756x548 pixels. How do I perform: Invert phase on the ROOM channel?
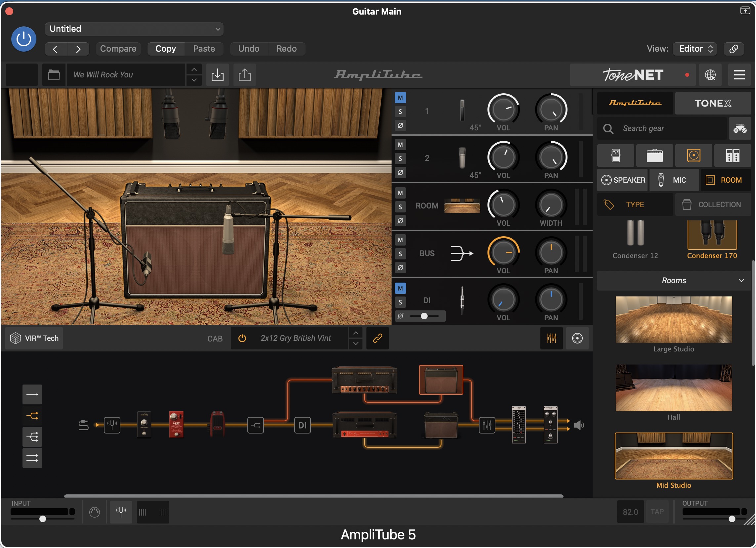[400, 221]
